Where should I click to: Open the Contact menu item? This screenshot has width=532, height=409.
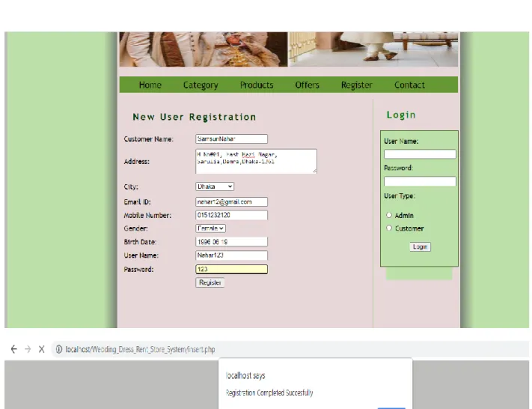point(409,85)
